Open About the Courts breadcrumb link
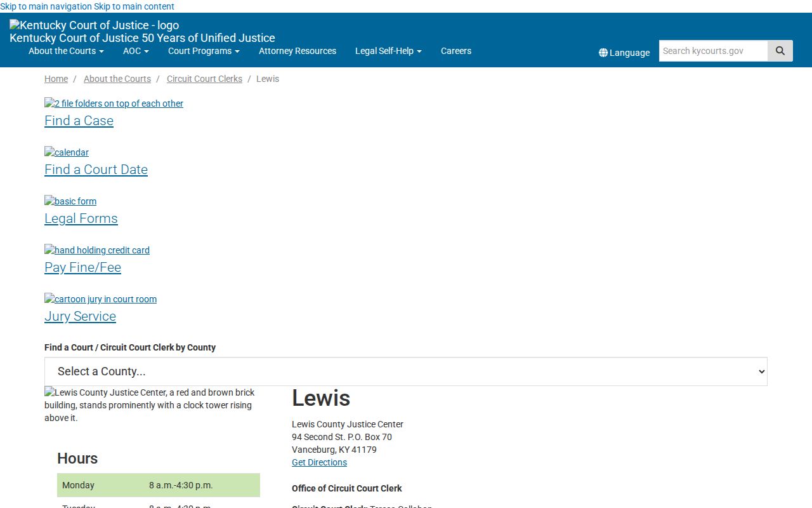Viewport: 812px width, 508px height. [117, 79]
